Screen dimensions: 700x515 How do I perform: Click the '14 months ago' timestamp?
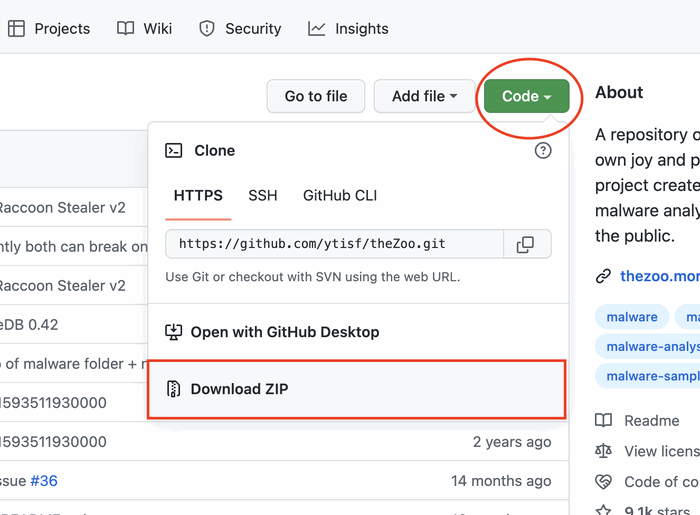(x=501, y=481)
